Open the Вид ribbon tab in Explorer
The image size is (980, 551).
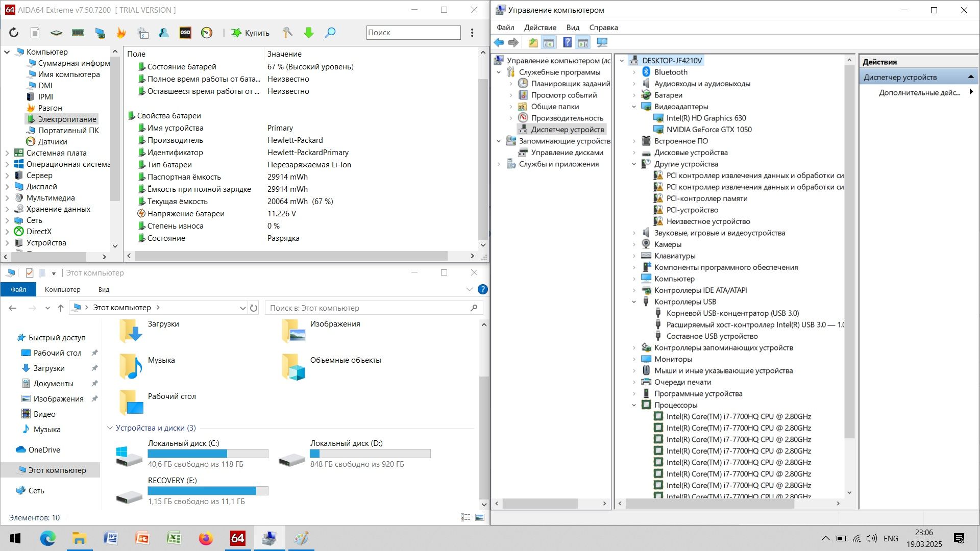[104, 289]
